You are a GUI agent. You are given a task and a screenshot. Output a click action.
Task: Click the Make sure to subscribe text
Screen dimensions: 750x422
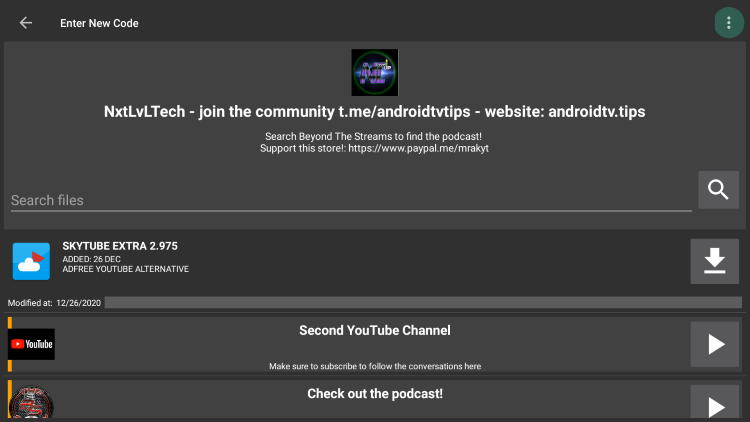pos(375,366)
